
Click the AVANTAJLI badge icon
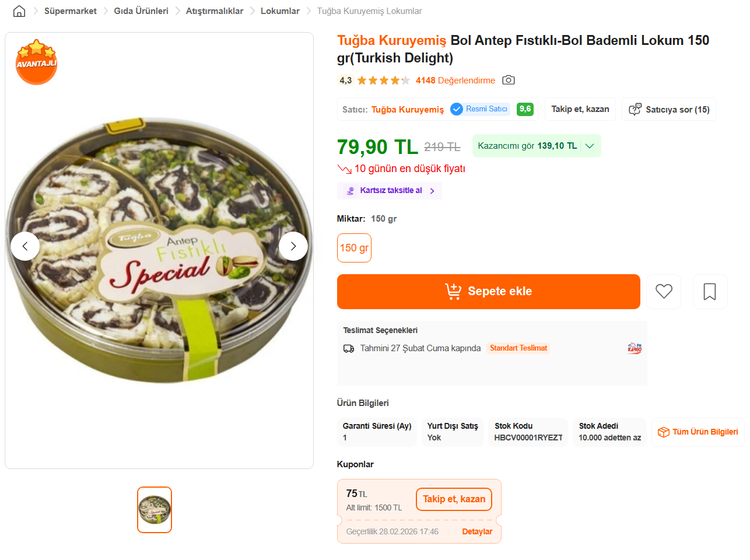tap(36, 62)
